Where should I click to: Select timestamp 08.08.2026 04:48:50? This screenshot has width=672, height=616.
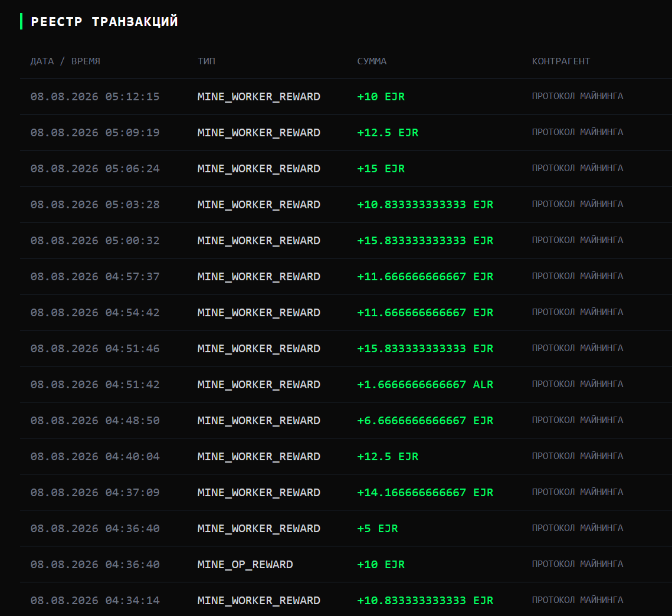coord(95,421)
